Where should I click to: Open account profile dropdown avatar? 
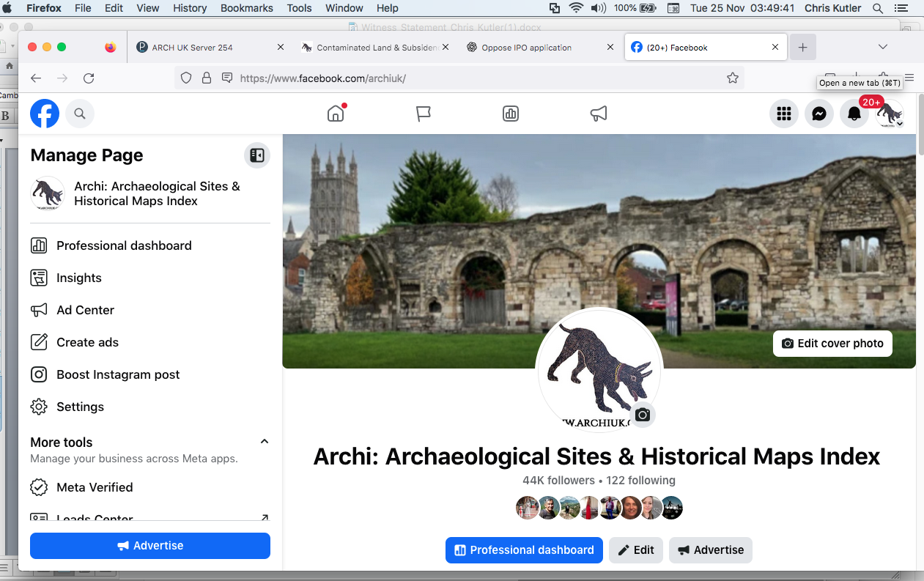[x=890, y=114]
